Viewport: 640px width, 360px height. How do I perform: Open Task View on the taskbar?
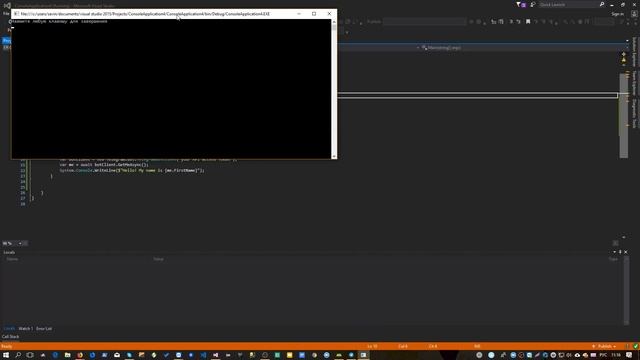pyautogui.click(x=30, y=355)
